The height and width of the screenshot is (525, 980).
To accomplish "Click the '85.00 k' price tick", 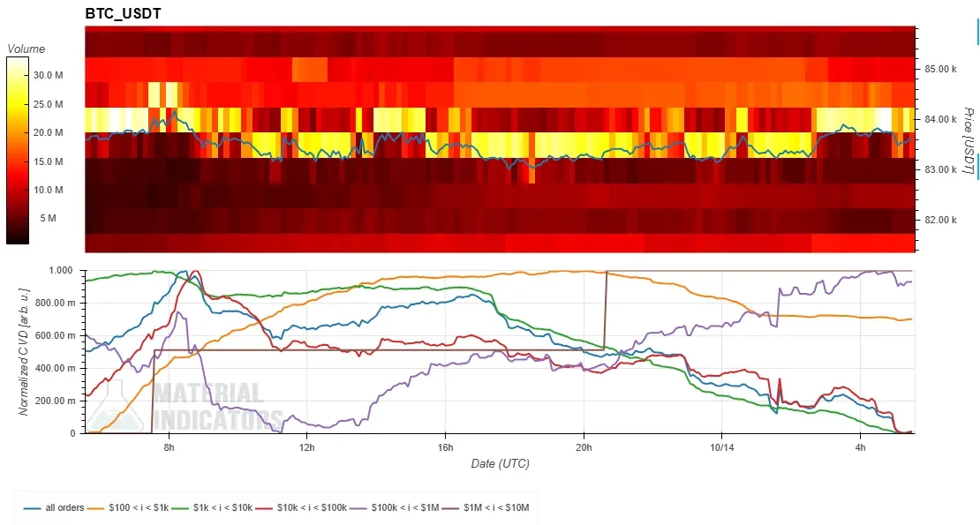I will tap(940, 69).
